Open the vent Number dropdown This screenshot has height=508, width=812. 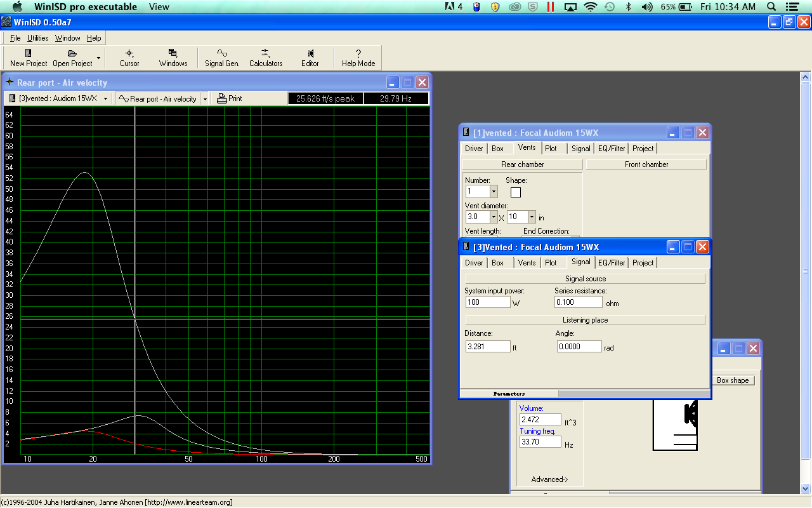[494, 191]
